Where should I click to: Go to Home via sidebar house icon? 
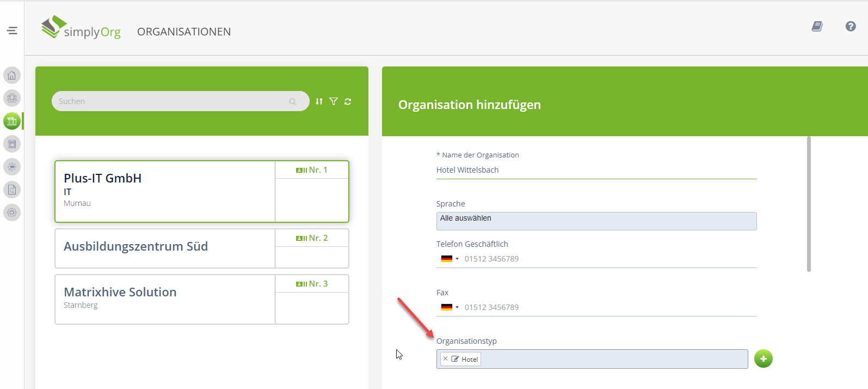point(12,75)
